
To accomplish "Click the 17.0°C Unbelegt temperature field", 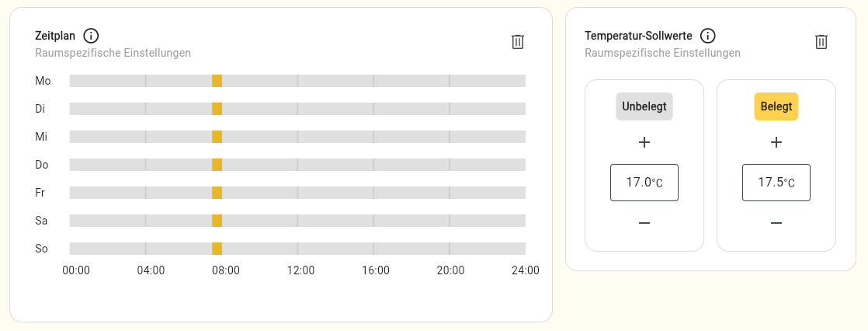I will [x=644, y=183].
